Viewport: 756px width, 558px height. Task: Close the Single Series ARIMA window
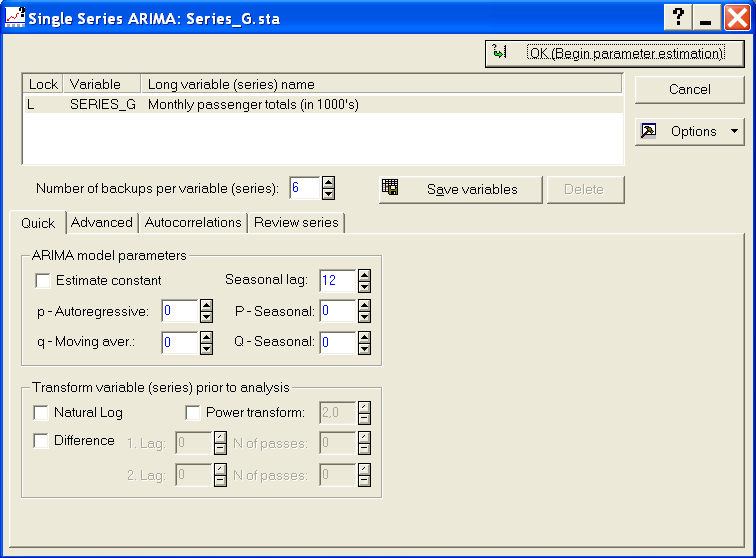pos(737,17)
